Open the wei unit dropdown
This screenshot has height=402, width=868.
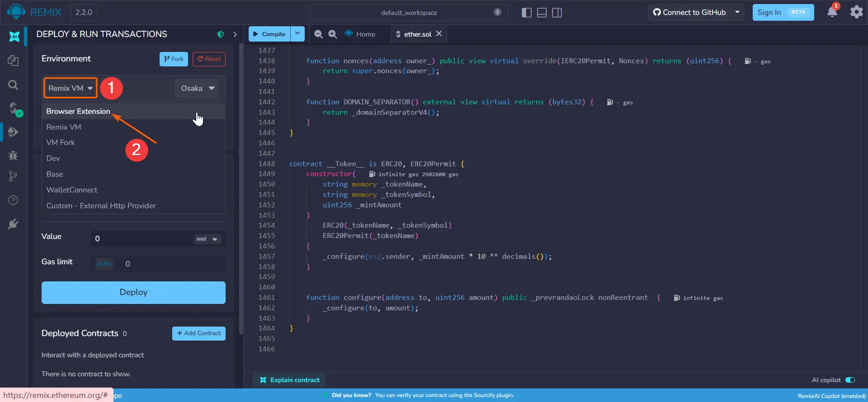click(x=207, y=239)
